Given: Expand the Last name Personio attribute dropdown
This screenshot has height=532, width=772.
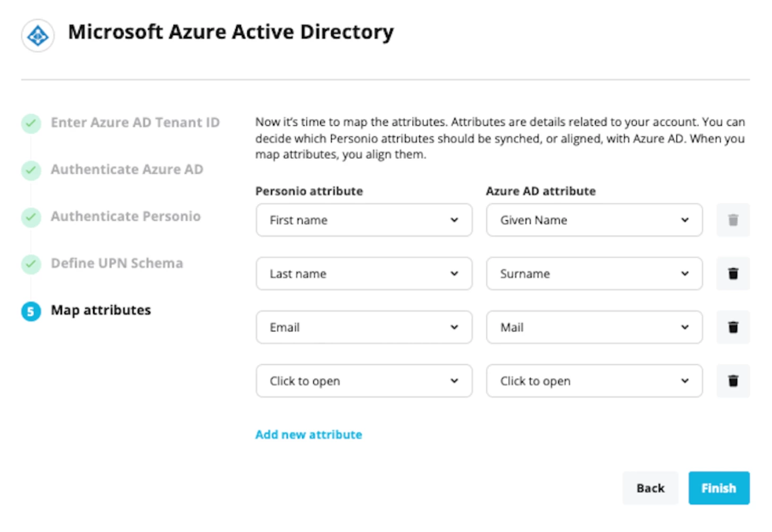Looking at the screenshot, I should pyautogui.click(x=364, y=273).
